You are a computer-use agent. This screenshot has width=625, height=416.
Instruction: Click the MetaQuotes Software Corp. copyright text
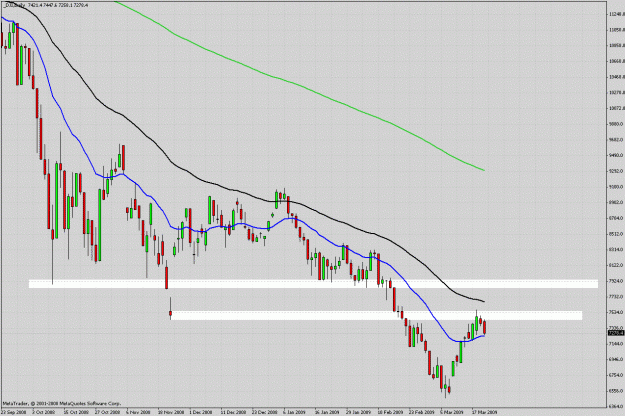tap(61, 404)
